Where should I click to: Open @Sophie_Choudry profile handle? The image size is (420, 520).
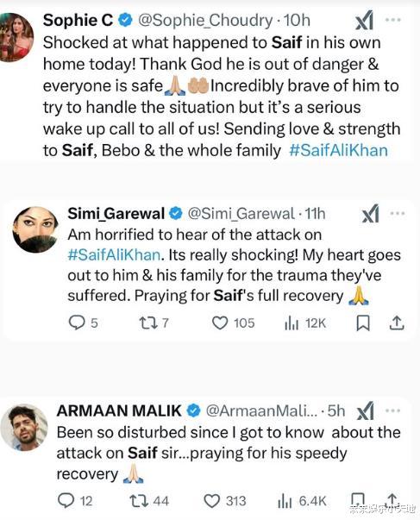tap(205, 21)
